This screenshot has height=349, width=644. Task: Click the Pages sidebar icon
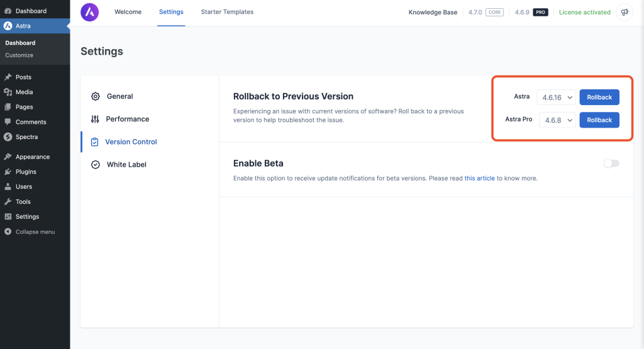tap(8, 107)
